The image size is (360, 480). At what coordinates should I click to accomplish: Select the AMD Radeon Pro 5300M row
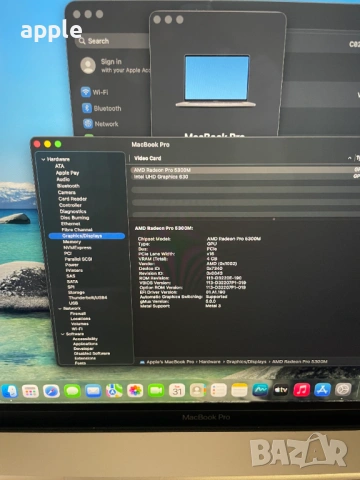pos(245,170)
